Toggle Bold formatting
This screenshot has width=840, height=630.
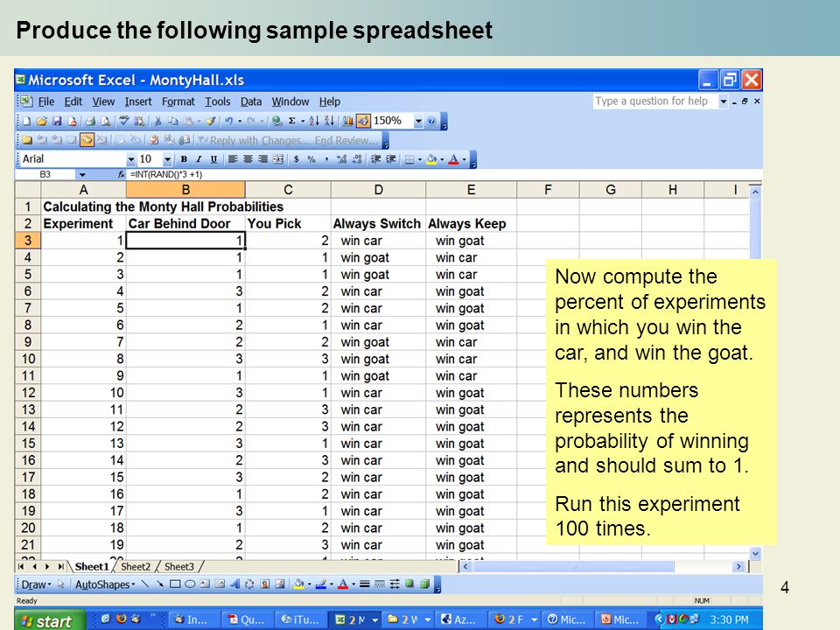[x=184, y=159]
